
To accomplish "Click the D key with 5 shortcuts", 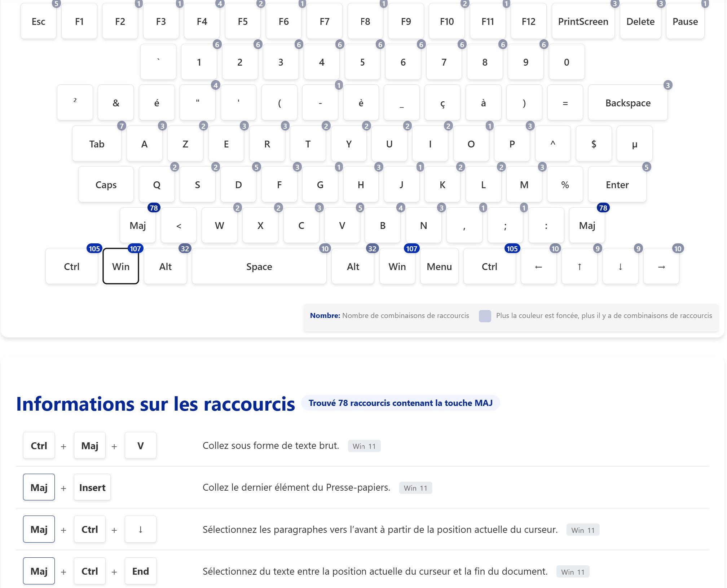I will point(238,185).
